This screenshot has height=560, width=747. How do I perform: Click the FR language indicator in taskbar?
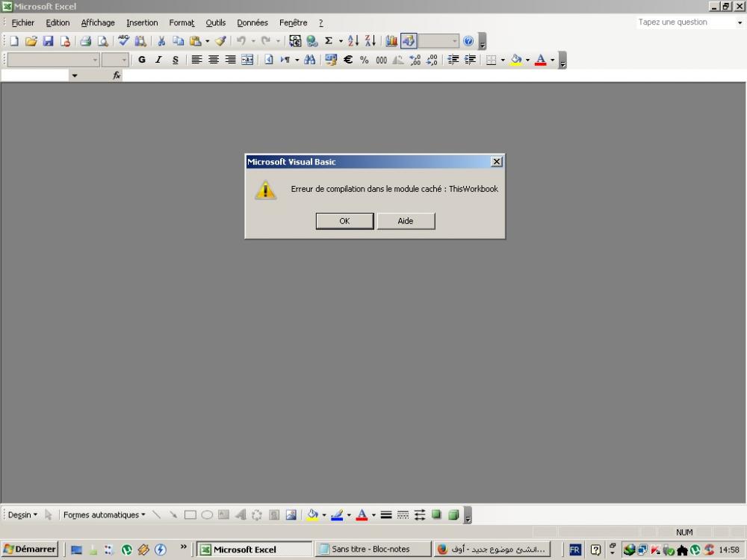click(x=575, y=550)
